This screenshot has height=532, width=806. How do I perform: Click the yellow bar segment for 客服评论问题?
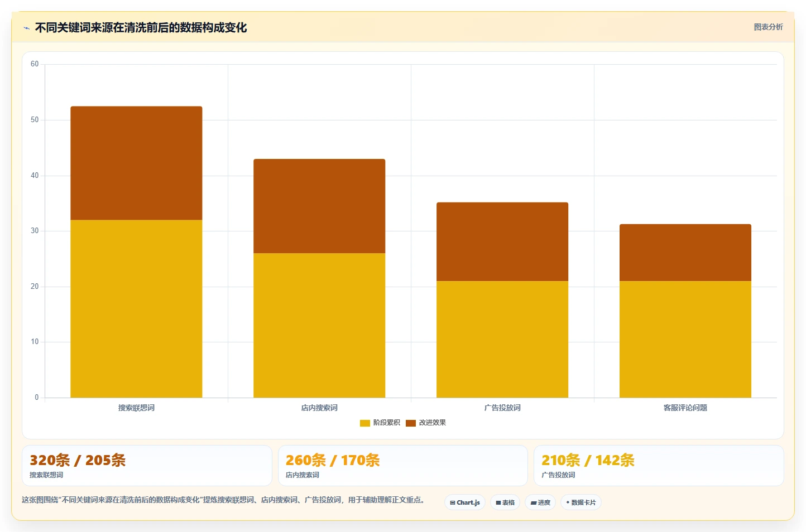685,339
